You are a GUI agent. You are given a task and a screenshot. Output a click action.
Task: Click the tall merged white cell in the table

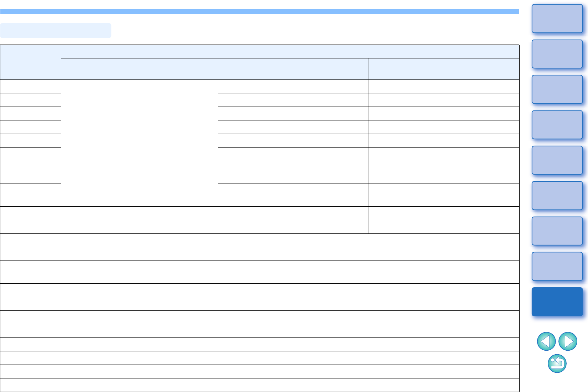(139, 143)
